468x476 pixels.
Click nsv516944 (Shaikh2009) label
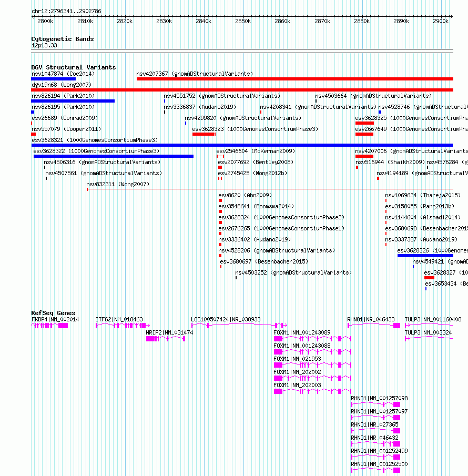point(390,162)
